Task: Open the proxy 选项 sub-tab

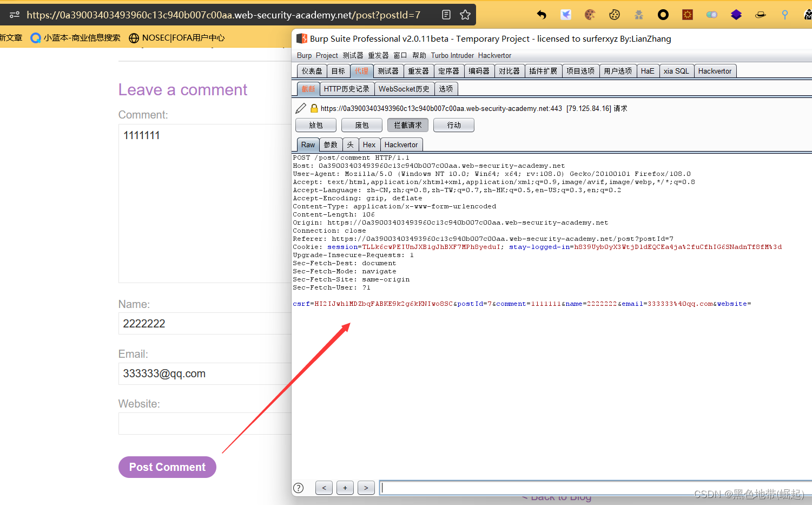Action: [446, 89]
